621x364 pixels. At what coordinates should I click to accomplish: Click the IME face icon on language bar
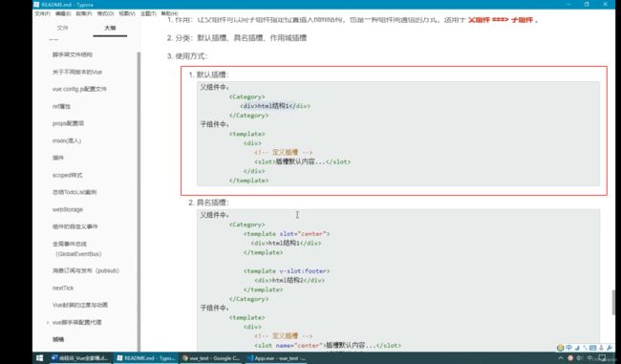[x=560, y=348]
